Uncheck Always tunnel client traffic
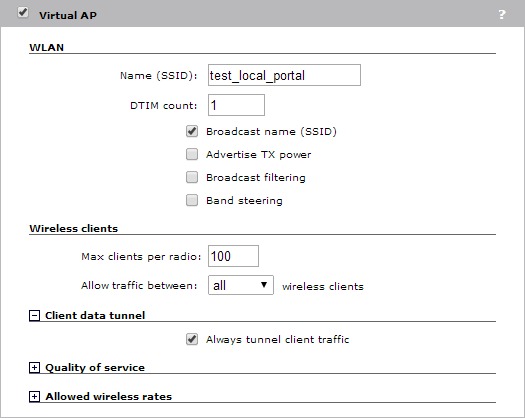The image size is (525, 418). [x=192, y=339]
